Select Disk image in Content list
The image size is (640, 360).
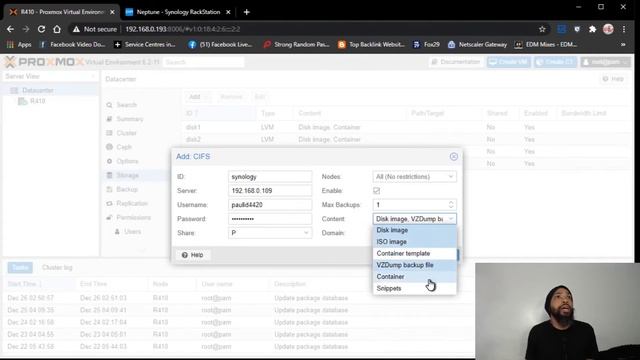[x=414, y=230]
